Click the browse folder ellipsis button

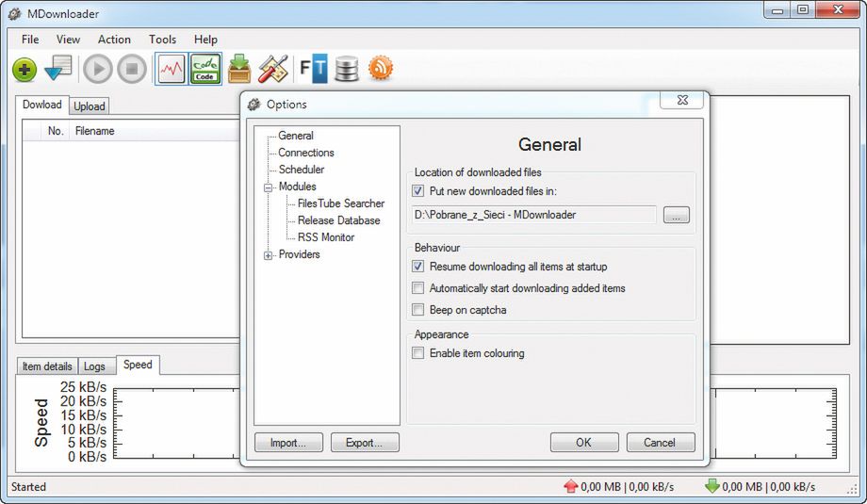click(677, 215)
